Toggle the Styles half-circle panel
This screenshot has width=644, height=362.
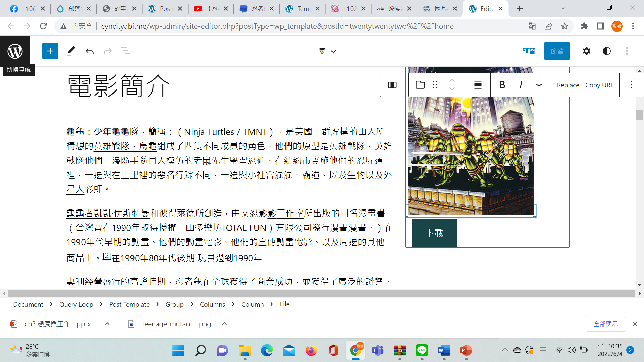pos(606,51)
